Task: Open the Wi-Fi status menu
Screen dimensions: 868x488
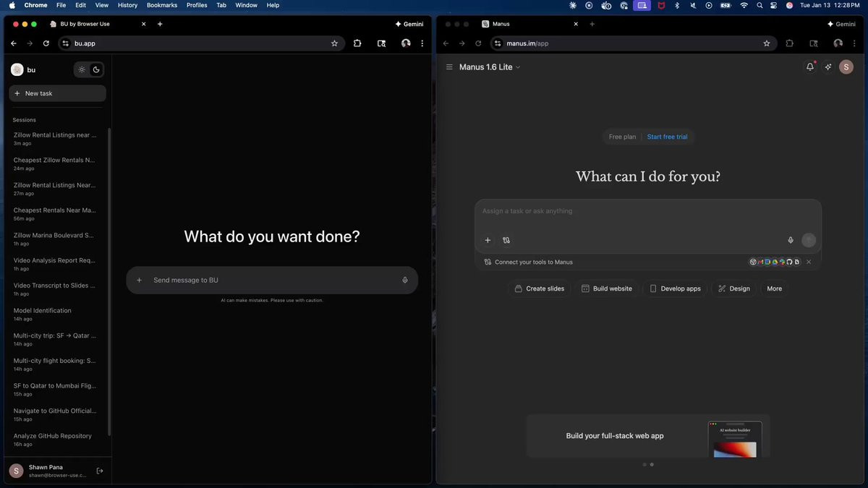Action: (744, 5)
